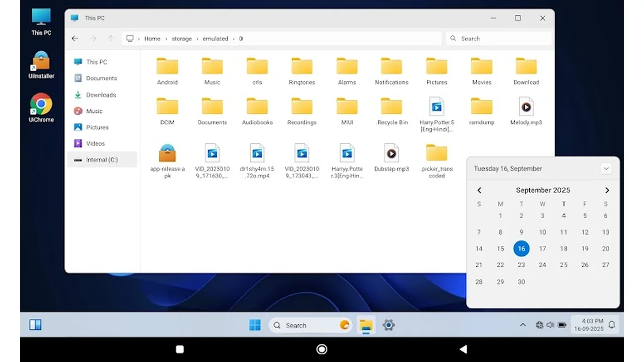Go to previous month in calendar

[479, 190]
